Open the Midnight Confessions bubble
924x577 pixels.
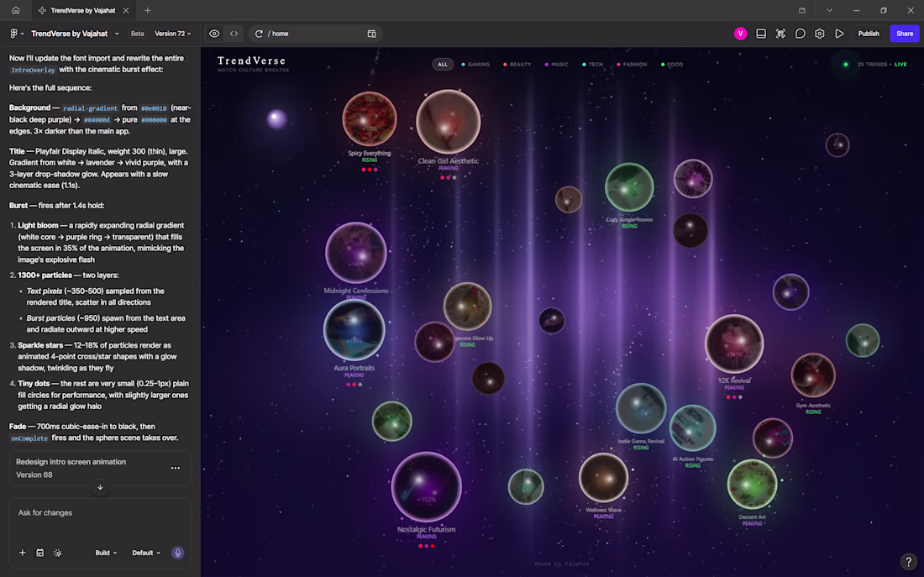coord(356,253)
